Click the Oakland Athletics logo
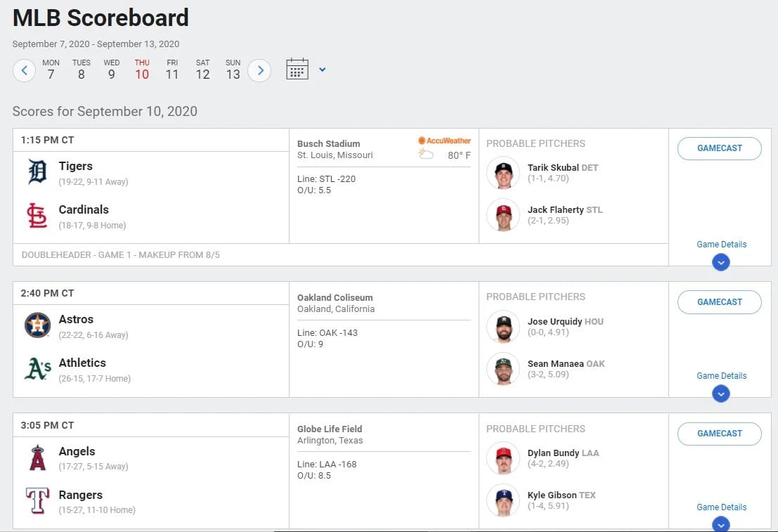This screenshot has height=532, width=778. tap(37, 369)
